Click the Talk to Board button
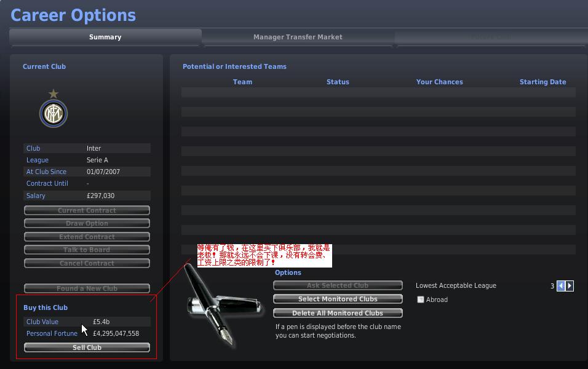588x369 pixels. [x=87, y=250]
